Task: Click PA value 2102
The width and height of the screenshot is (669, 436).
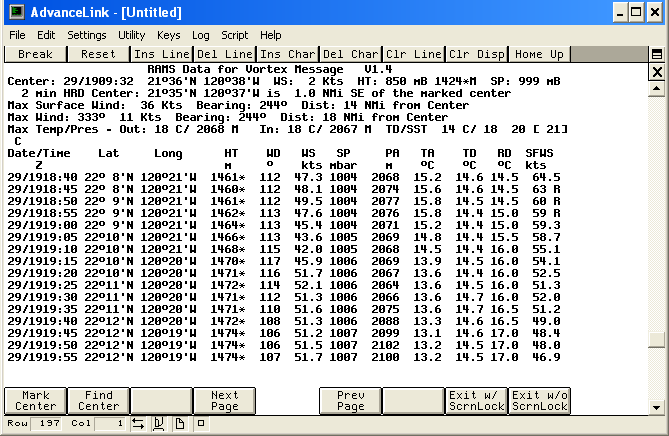Action: pos(385,345)
